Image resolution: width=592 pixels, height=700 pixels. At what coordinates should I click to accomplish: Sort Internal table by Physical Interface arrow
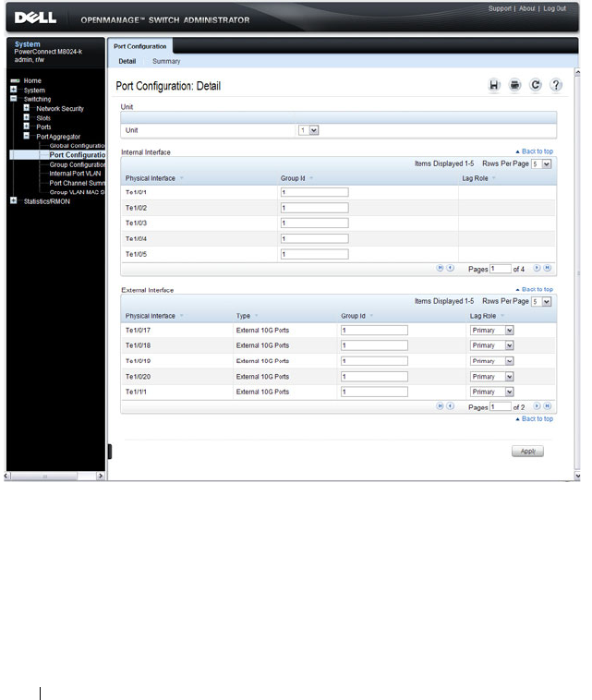click(182, 178)
